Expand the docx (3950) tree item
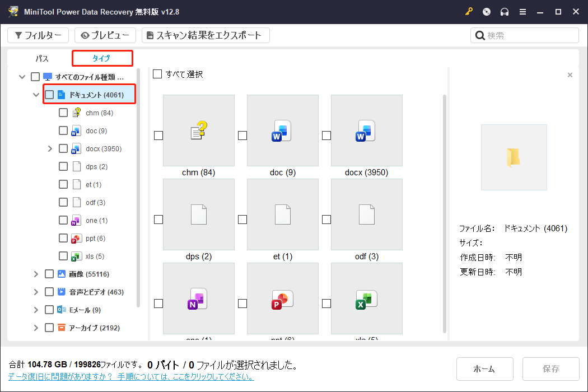The width and height of the screenshot is (588, 392). coord(50,148)
